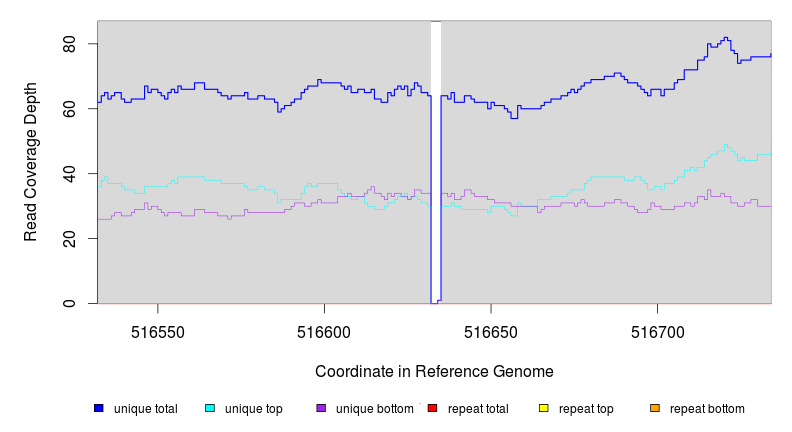The width and height of the screenshot is (792, 432).
Task: Select the "unique top" legend label
Action: (254, 409)
